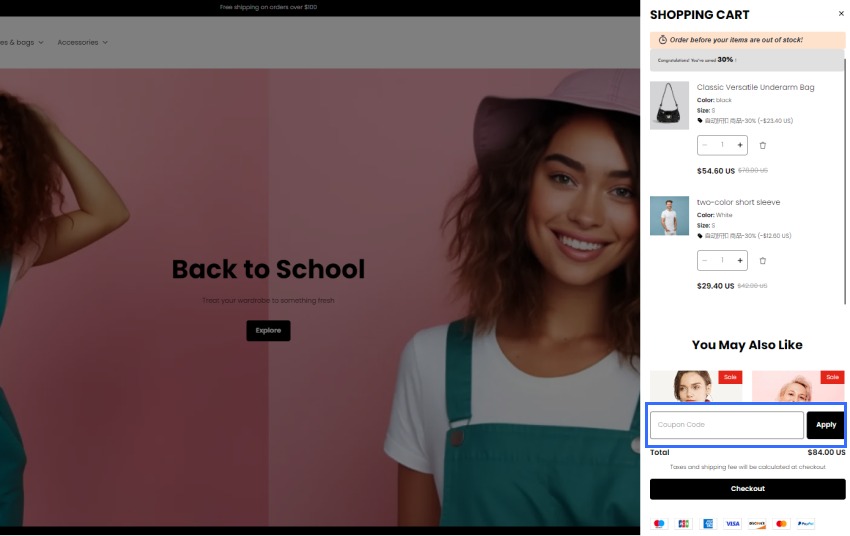Click the Mastercard payment icon
850x536 pixels.
[781, 524]
